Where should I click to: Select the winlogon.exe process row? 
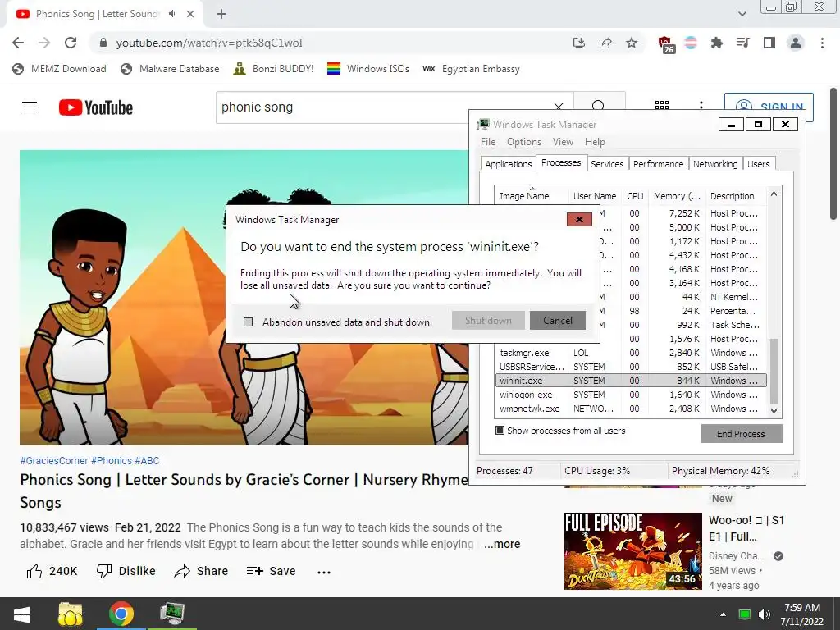pyautogui.click(x=631, y=395)
